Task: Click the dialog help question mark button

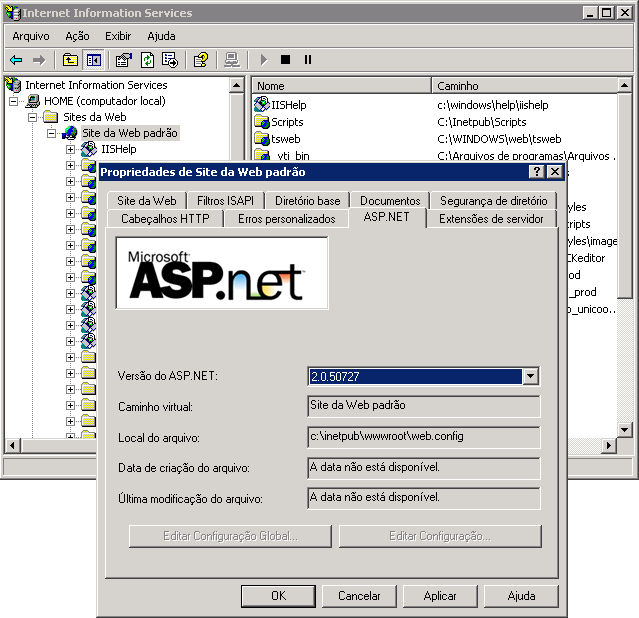Action: click(x=536, y=172)
